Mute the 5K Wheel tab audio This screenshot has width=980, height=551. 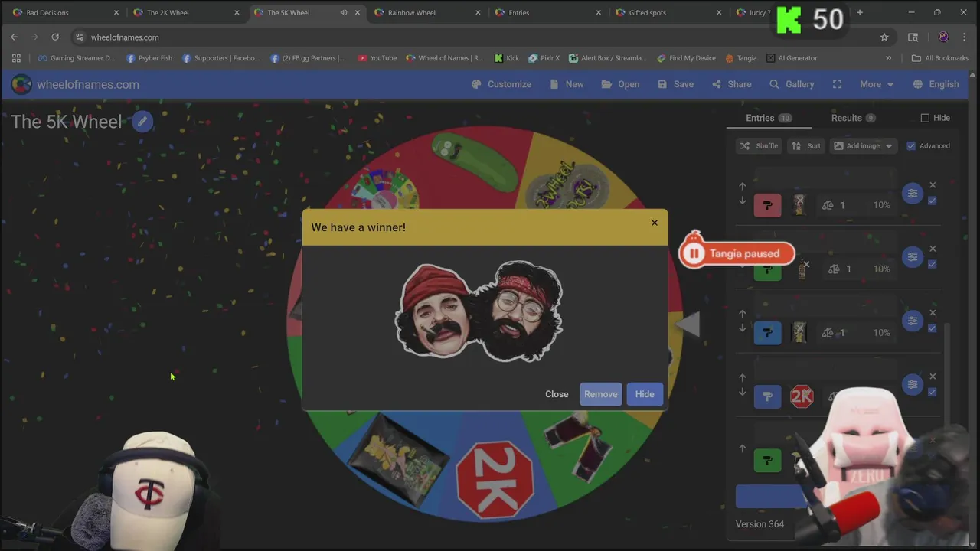[343, 12]
